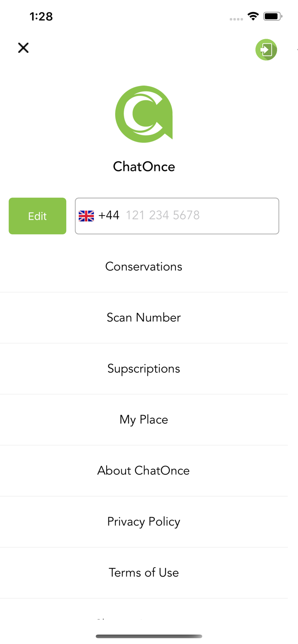298x644 pixels.
Task: Go to My Place
Action: tap(144, 420)
